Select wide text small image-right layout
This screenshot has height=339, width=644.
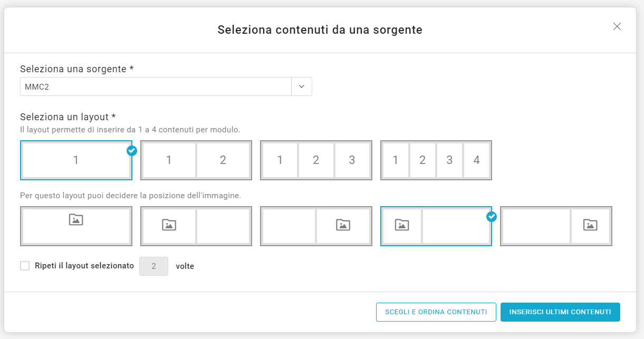(556, 226)
